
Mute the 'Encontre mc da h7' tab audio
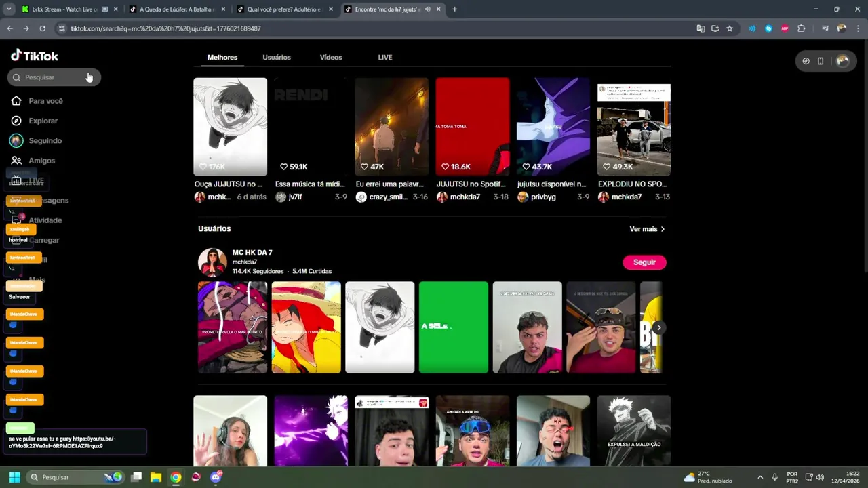[427, 9]
